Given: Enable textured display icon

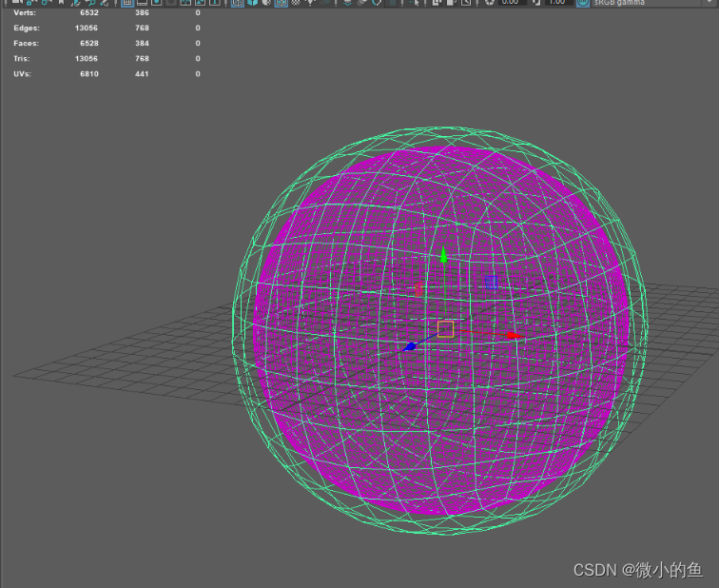Looking at the screenshot, I should pyautogui.click(x=296, y=2).
